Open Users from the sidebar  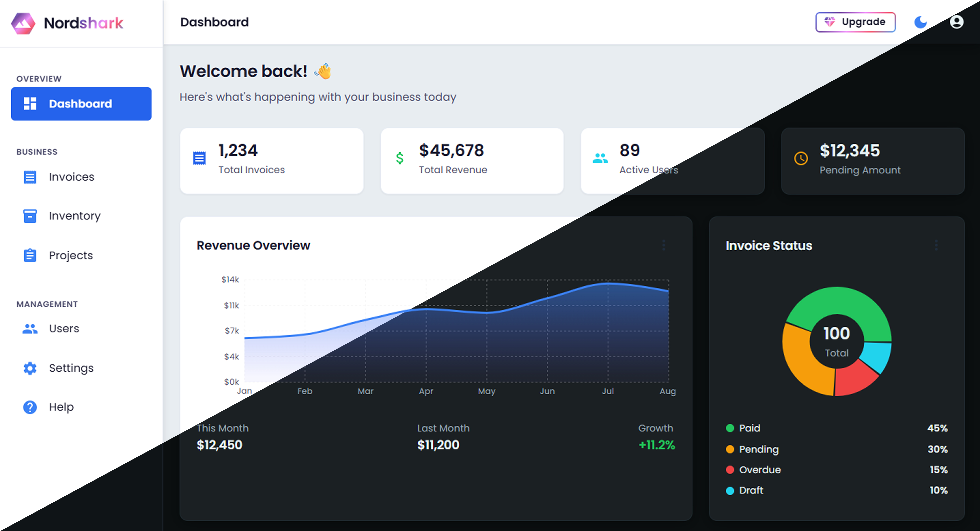pyautogui.click(x=81, y=328)
